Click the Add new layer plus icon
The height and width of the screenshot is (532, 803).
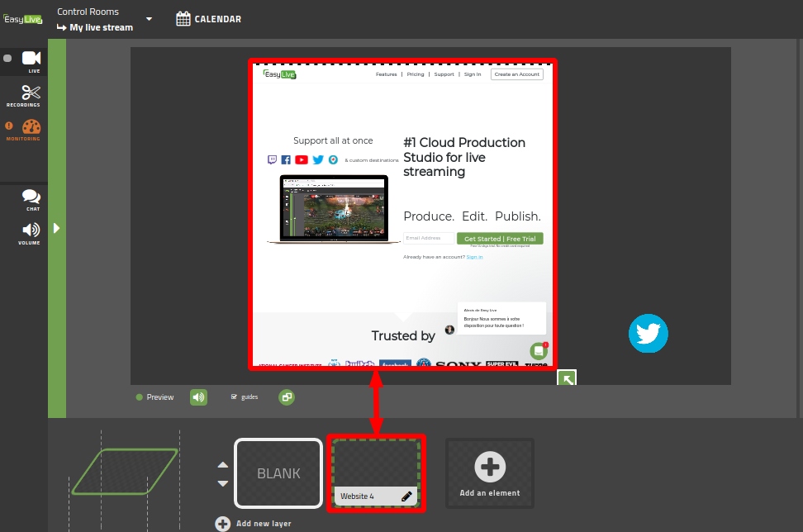tap(223, 524)
